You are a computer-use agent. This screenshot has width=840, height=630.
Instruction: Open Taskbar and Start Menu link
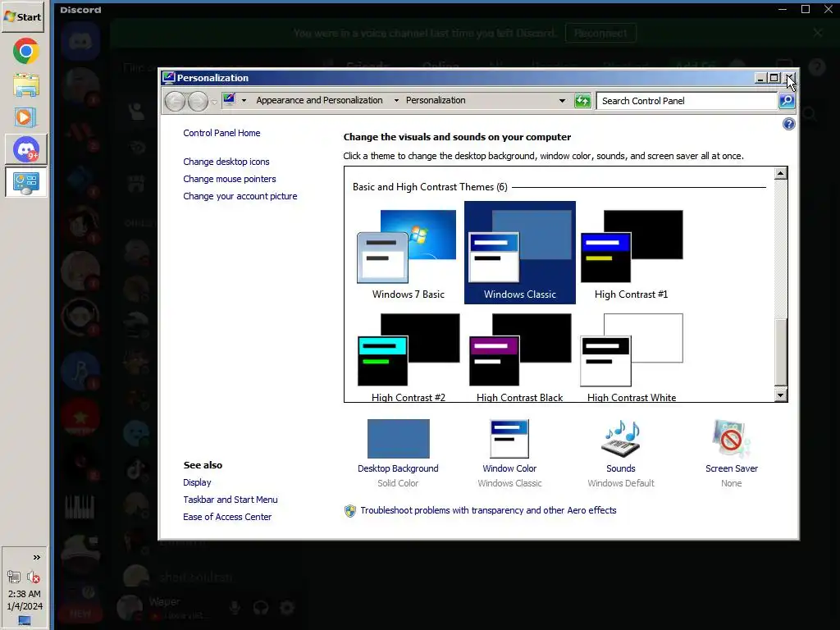tap(231, 500)
